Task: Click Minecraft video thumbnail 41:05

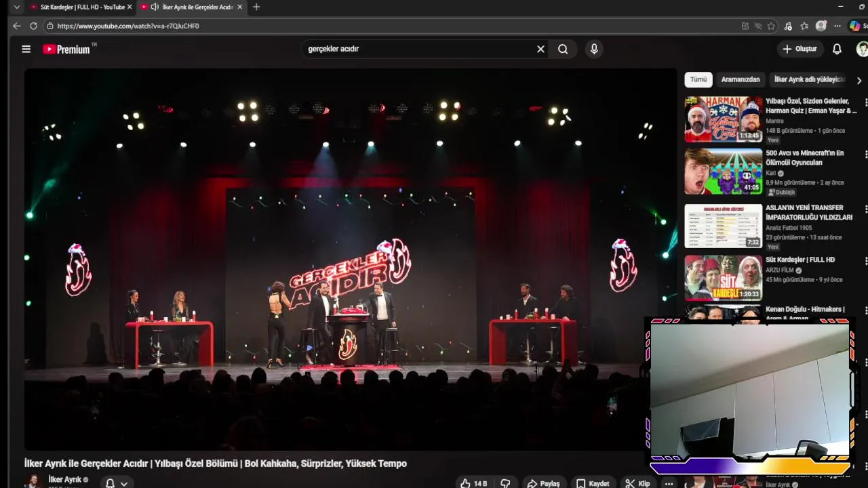Action: 724,171
